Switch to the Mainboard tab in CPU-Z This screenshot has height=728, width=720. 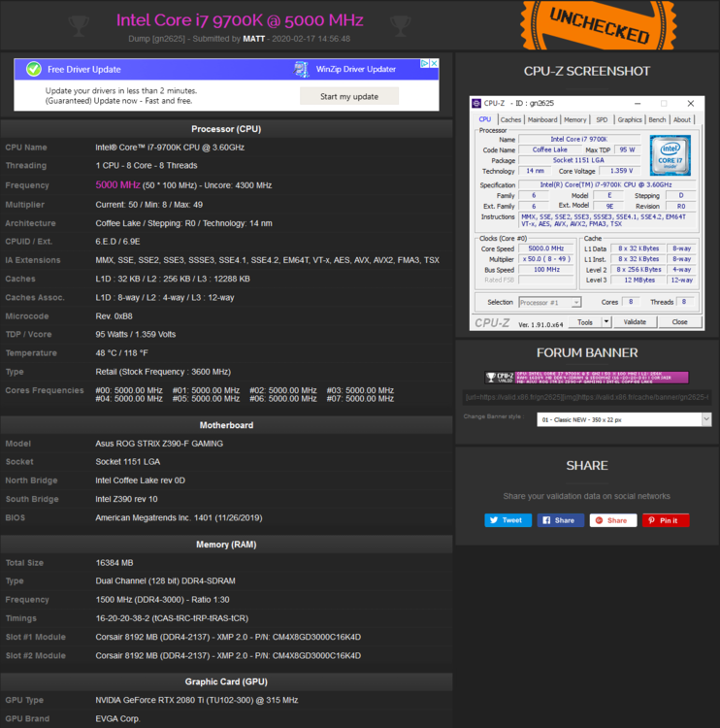[542, 119]
